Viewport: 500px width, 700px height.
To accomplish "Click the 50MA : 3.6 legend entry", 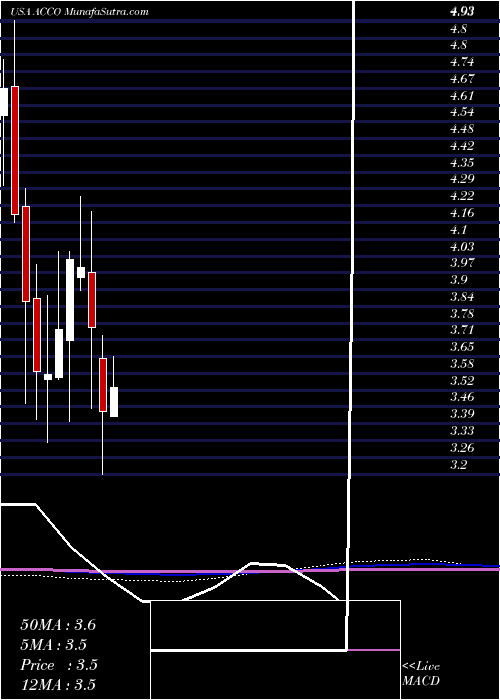I will (58, 625).
